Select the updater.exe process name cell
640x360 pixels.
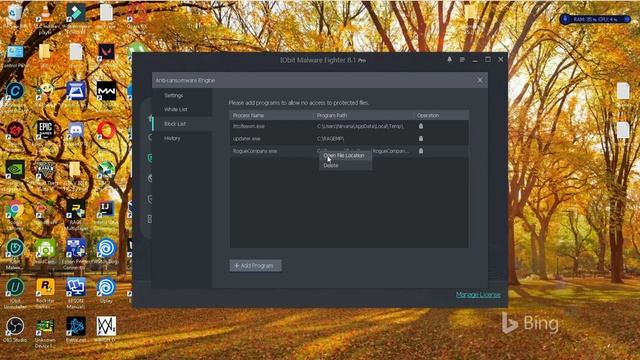click(247, 139)
